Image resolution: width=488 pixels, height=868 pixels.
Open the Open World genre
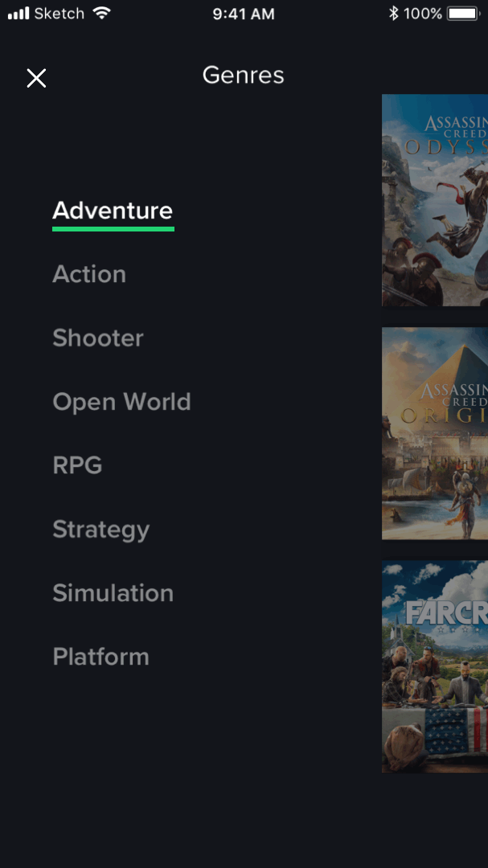pyautogui.click(x=121, y=402)
